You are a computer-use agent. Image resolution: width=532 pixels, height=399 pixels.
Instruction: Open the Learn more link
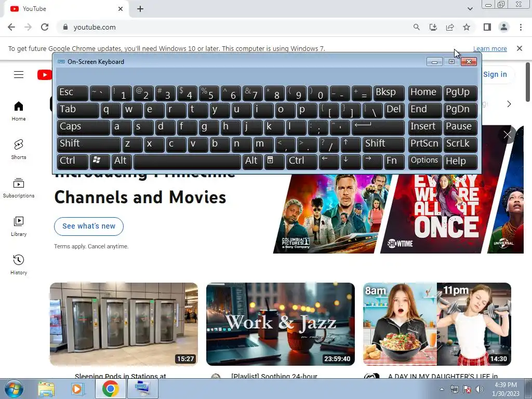click(x=490, y=48)
